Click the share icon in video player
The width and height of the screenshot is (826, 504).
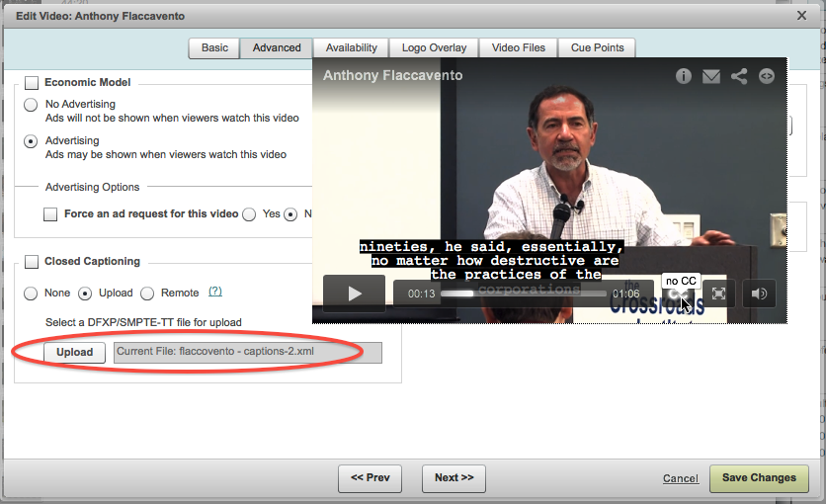739,76
